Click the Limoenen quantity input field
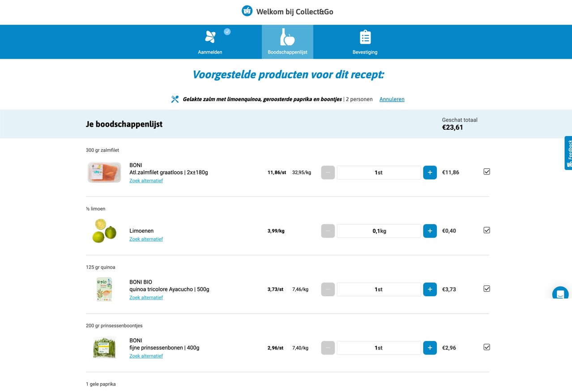This screenshot has height=392, width=572. coord(378,231)
